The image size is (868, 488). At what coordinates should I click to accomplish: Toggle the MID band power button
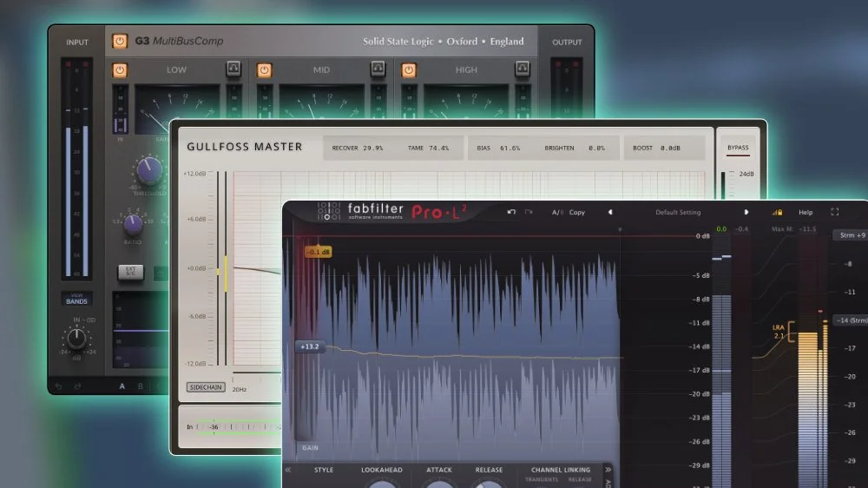tap(264, 70)
